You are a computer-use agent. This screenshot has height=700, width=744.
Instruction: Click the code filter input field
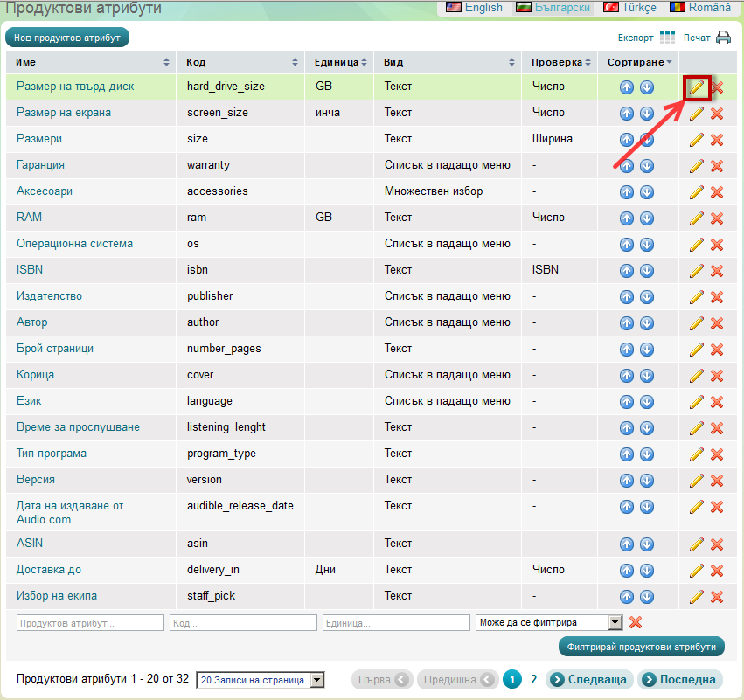point(243,622)
